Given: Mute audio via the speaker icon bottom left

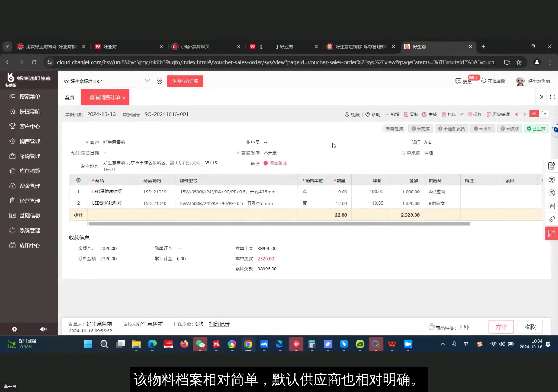Looking at the screenshot, I should tap(43, 329).
